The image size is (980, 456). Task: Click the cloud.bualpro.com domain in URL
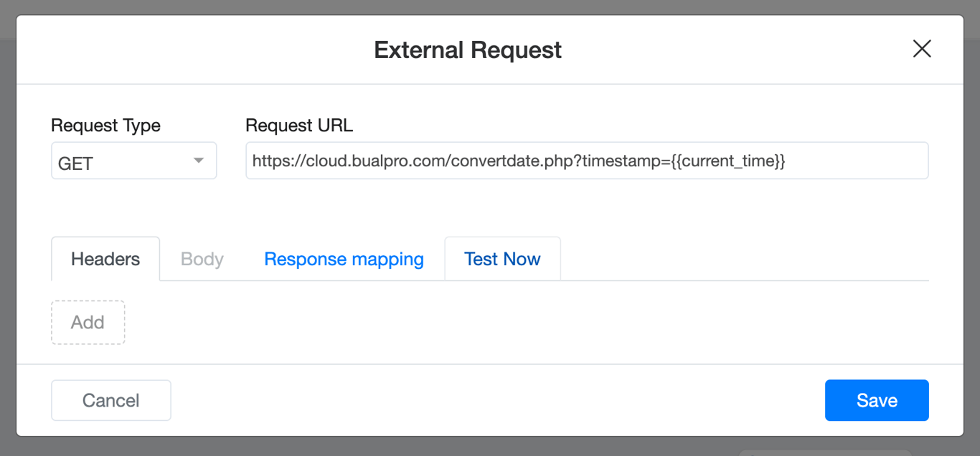pos(376,161)
